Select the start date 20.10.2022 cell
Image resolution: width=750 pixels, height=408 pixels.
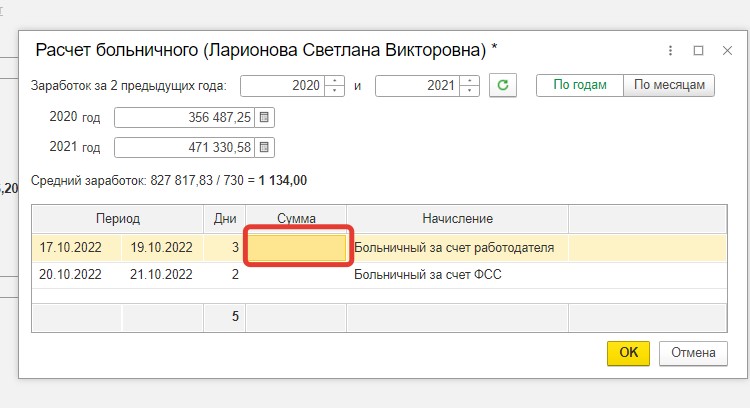click(x=77, y=275)
